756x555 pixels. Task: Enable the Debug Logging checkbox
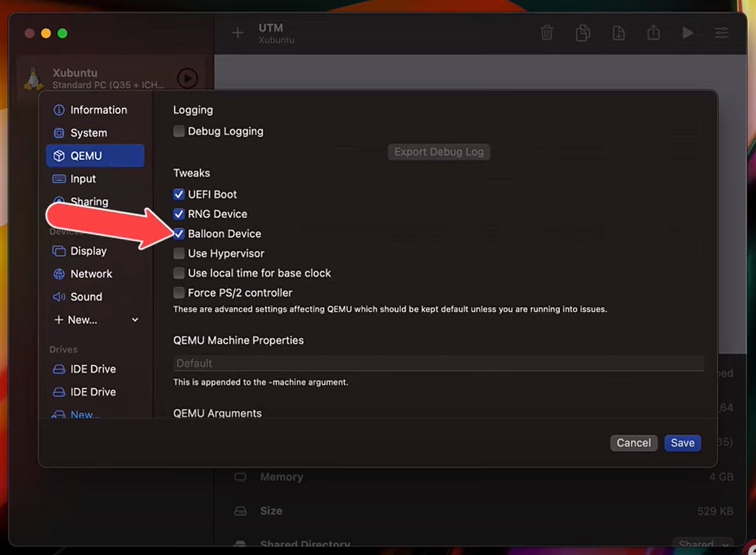(x=179, y=131)
